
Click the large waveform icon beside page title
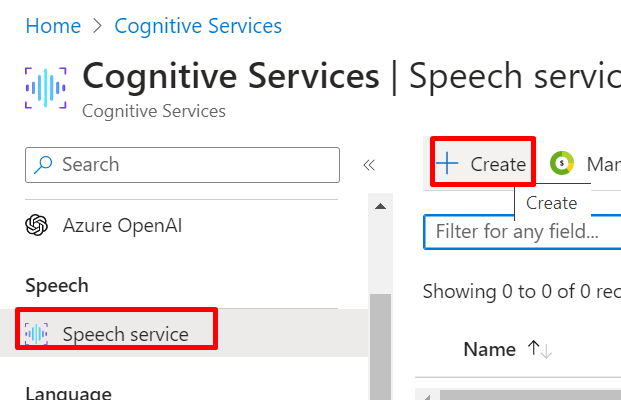(x=46, y=88)
